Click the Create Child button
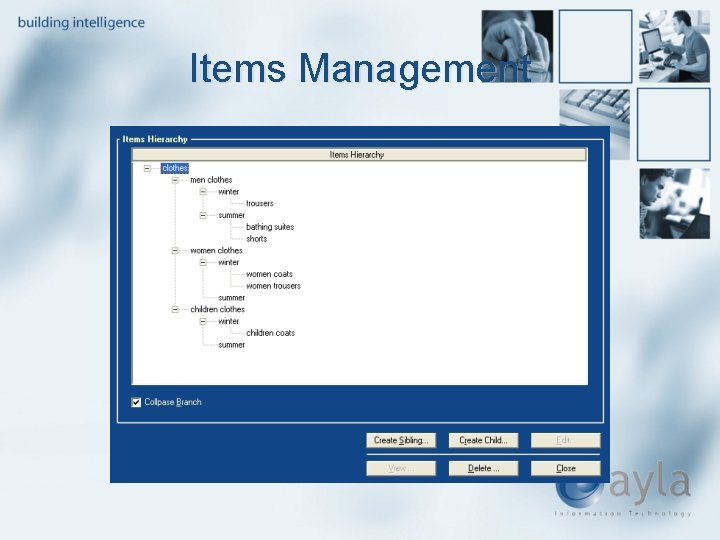Viewport: 720px width, 540px height. 484,440
